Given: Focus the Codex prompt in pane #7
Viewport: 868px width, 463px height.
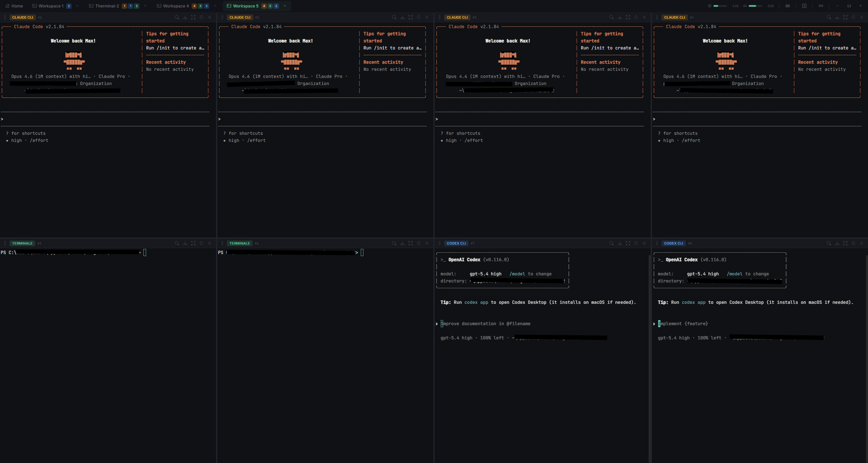Looking at the screenshot, I should pos(485,324).
